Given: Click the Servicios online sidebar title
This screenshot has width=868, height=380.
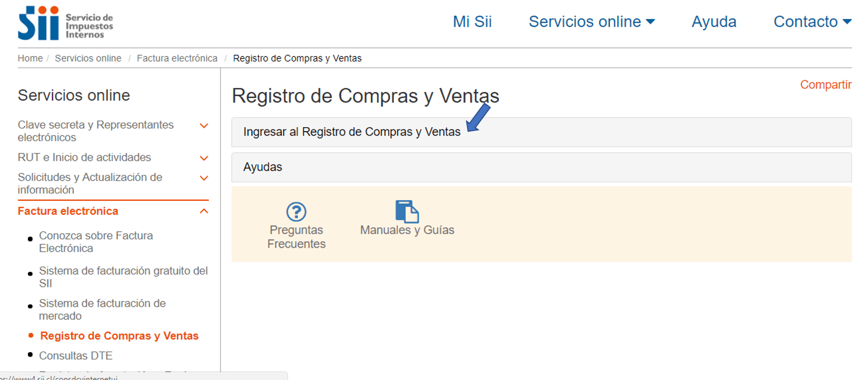Looking at the screenshot, I should pyautogui.click(x=74, y=95).
